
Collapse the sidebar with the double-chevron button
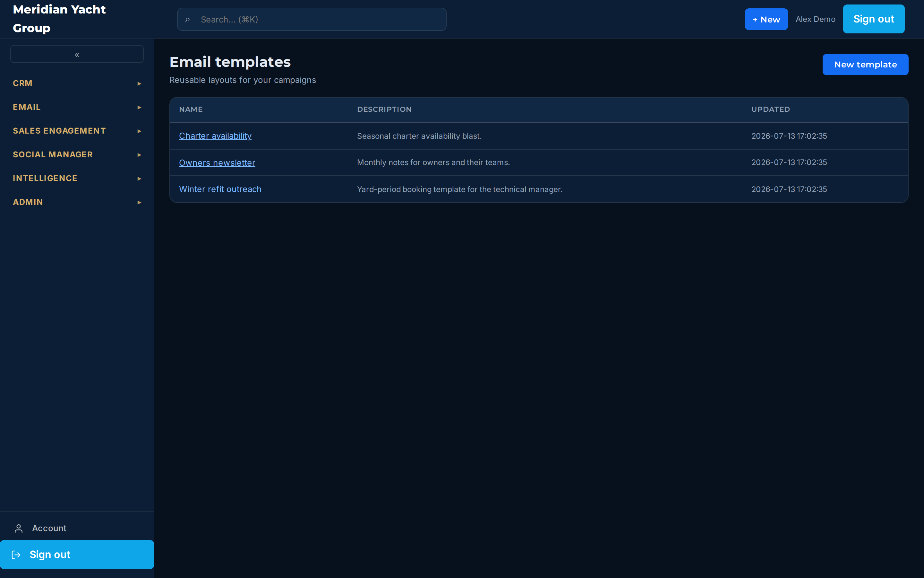(77, 54)
